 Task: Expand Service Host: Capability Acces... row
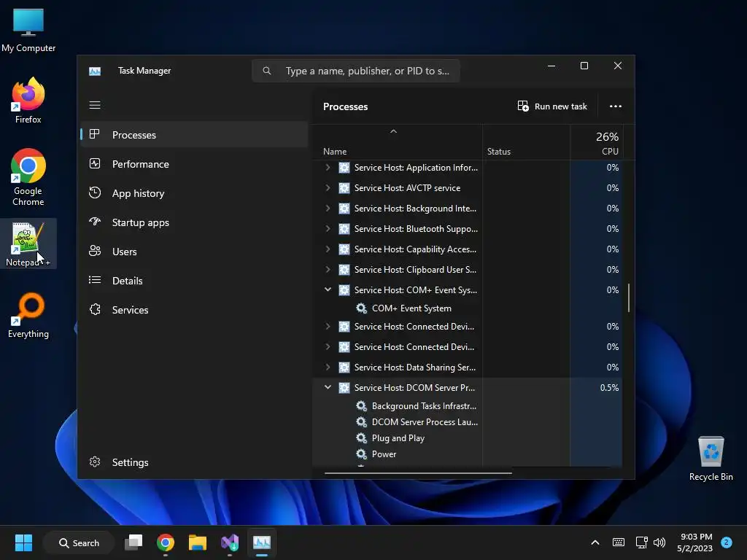click(x=328, y=249)
